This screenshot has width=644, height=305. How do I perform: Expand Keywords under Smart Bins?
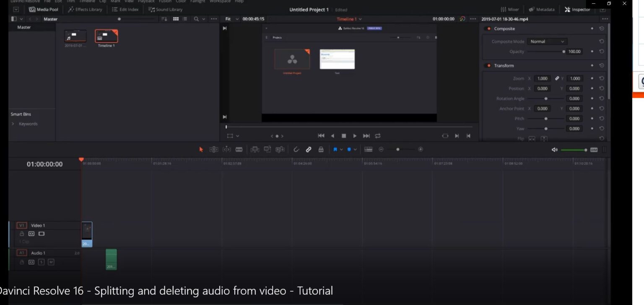pos(13,124)
